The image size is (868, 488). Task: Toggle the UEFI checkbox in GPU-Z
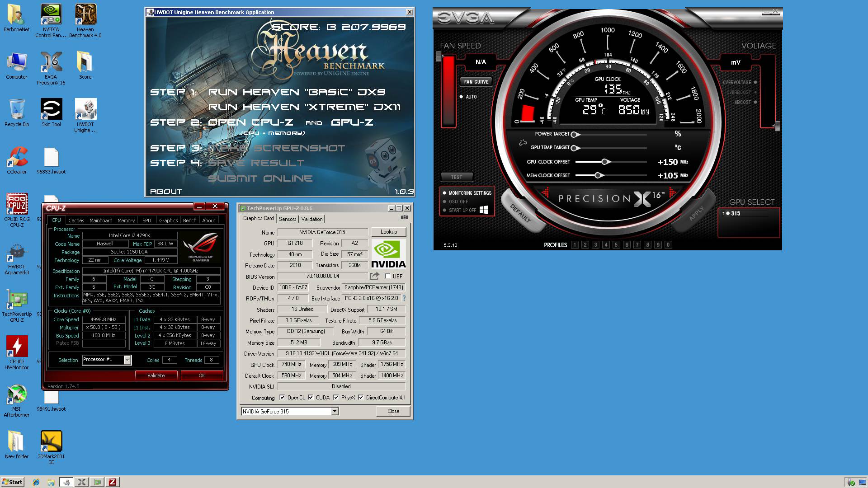coord(387,276)
